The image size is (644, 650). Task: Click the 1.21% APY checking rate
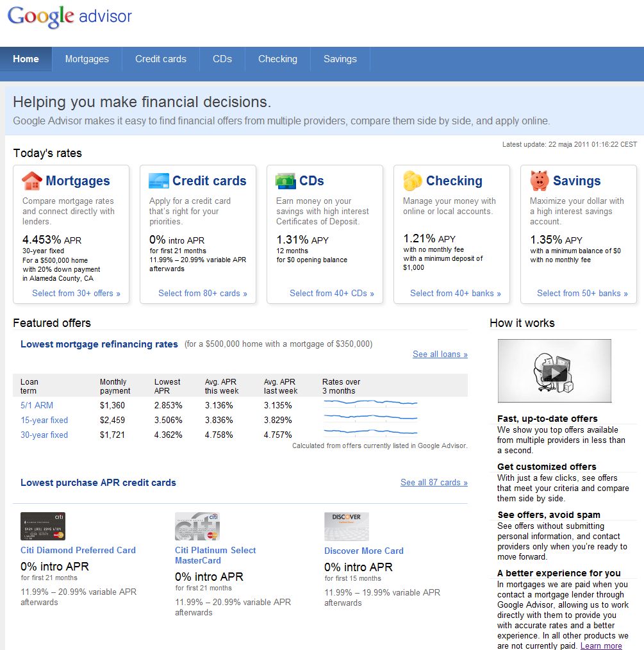pyautogui.click(x=429, y=238)
